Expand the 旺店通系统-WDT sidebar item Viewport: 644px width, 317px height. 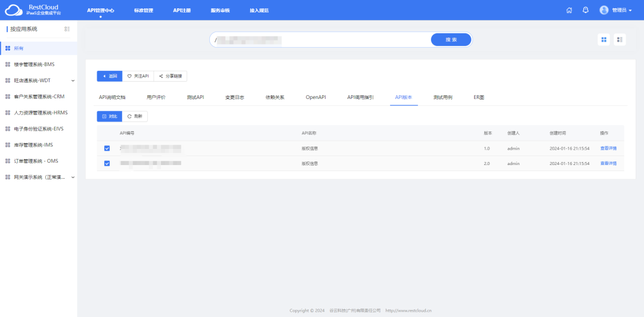[73, 80]
